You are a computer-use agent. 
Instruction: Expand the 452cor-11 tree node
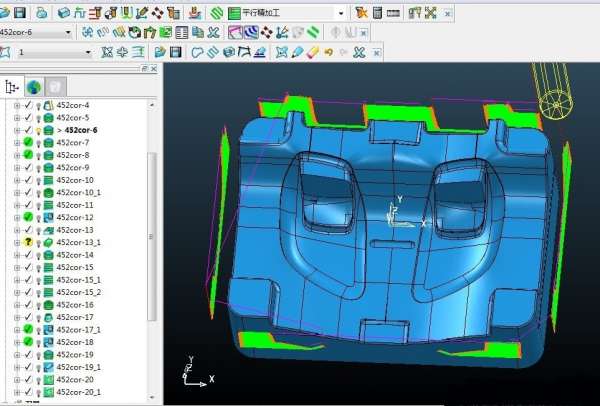tap(16, 205)
